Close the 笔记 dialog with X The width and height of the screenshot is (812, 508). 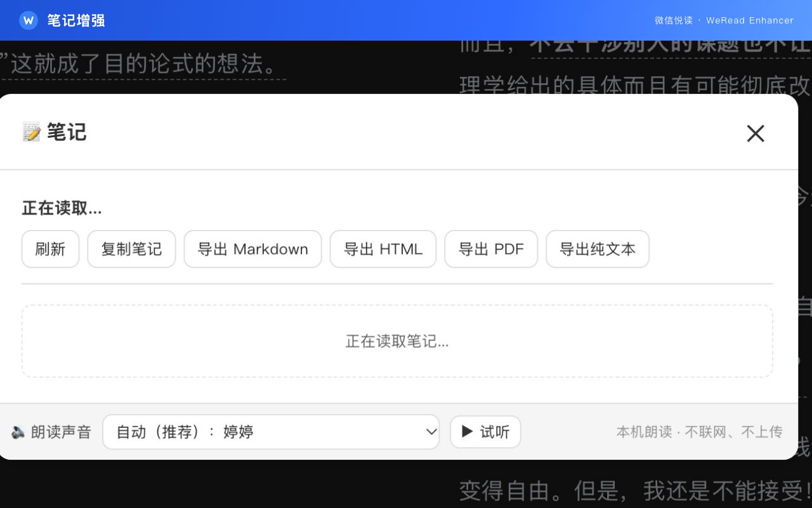(x=755, y=133)
